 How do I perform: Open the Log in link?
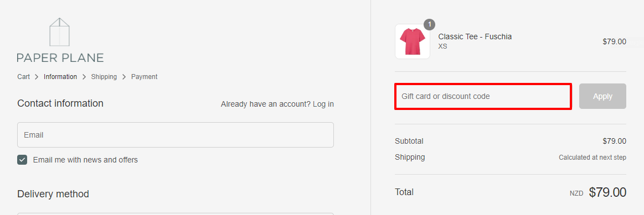(323, 104)
